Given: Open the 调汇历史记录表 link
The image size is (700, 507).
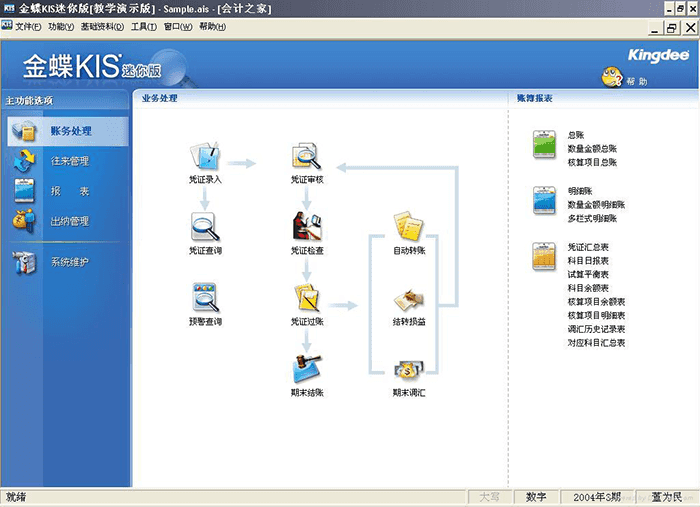Looking at the screenshot, I should tap(596, 329).
